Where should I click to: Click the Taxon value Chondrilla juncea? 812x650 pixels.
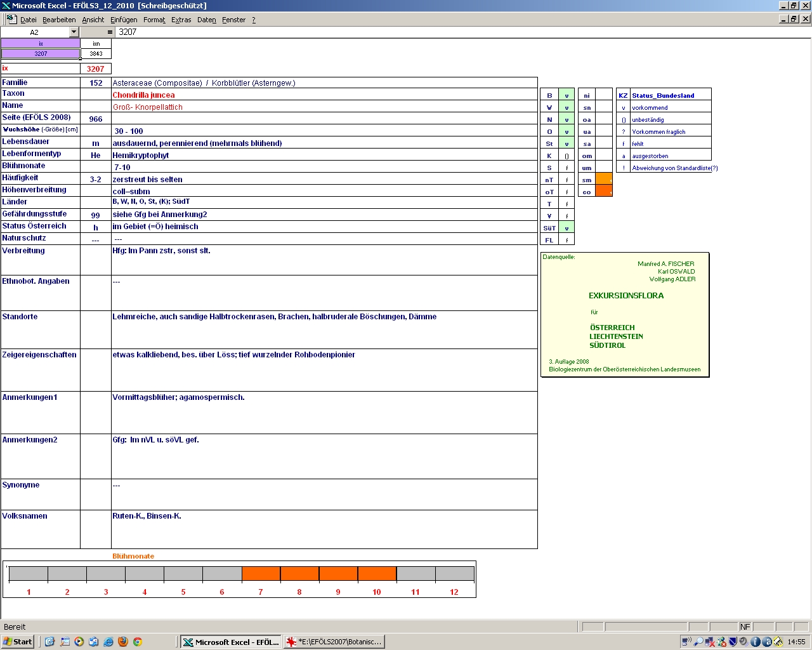click(143, 95)
